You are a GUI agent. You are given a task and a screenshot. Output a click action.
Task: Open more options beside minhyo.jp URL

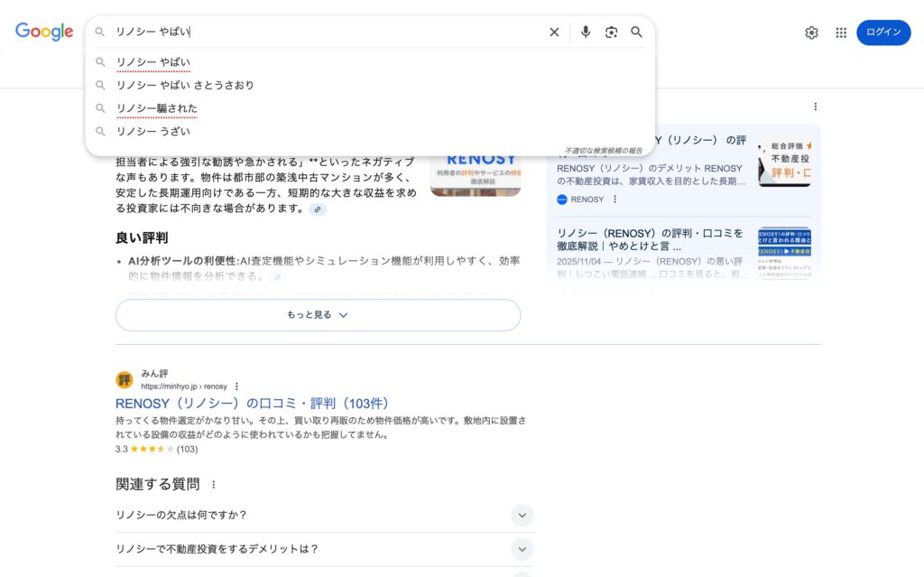[236, 386]
